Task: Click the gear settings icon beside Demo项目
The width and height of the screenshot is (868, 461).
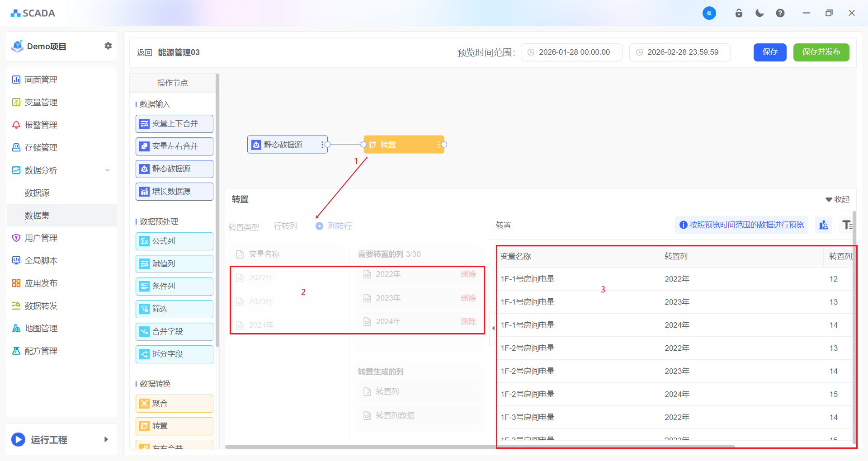Action: 108,46
